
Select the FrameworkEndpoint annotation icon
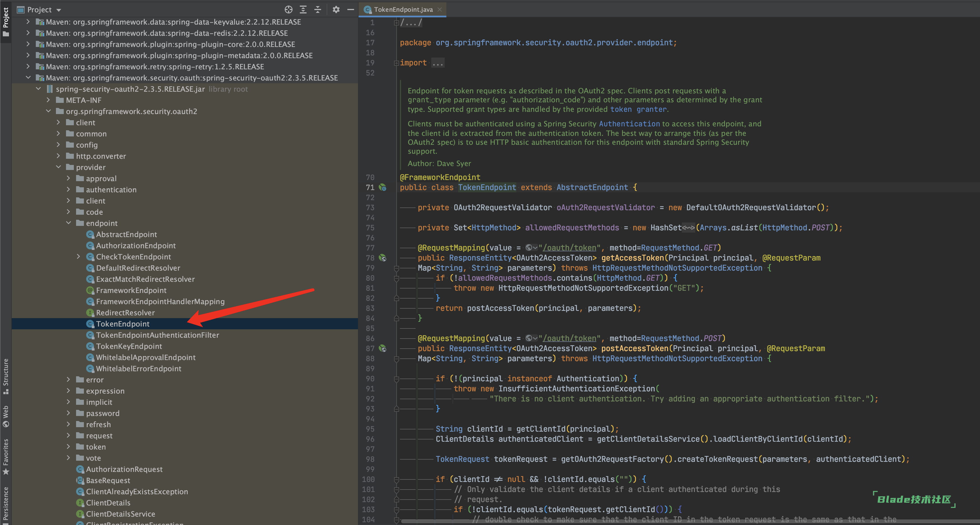(x=90, y=290)
